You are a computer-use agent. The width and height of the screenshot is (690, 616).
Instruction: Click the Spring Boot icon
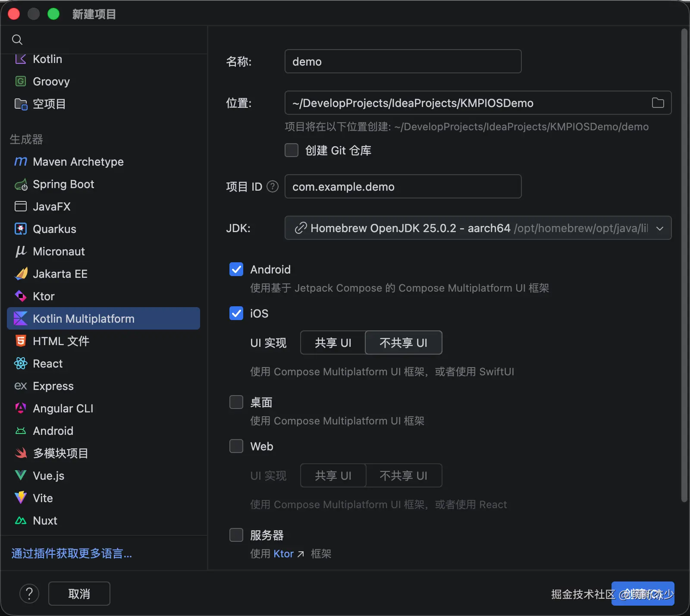(21, 184)
